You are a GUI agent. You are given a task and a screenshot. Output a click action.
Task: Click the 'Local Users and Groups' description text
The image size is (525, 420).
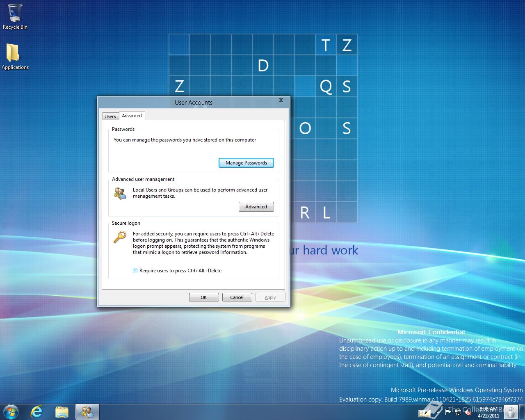click(x=200, y=193)
